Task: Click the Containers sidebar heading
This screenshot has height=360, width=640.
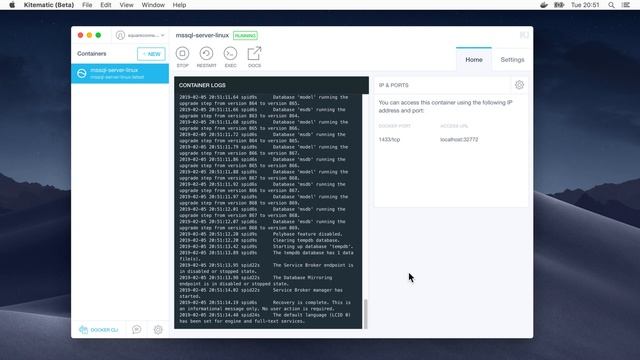Action: pos(91,53)
